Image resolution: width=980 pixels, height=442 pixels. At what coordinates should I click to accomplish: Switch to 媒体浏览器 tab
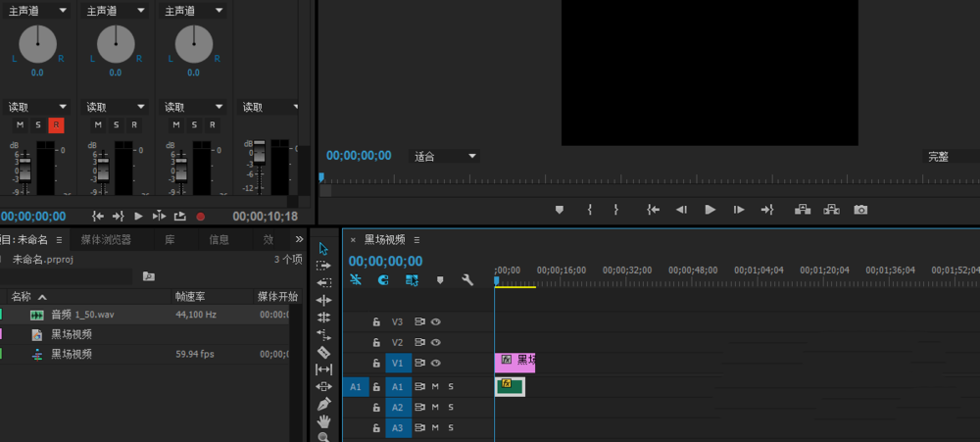tap(106, 239)
